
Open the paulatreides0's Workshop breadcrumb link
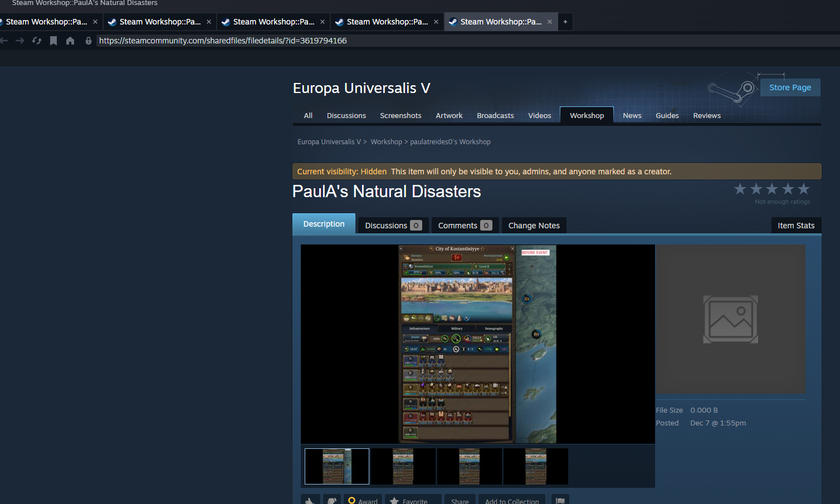click(x=450, y=142)
